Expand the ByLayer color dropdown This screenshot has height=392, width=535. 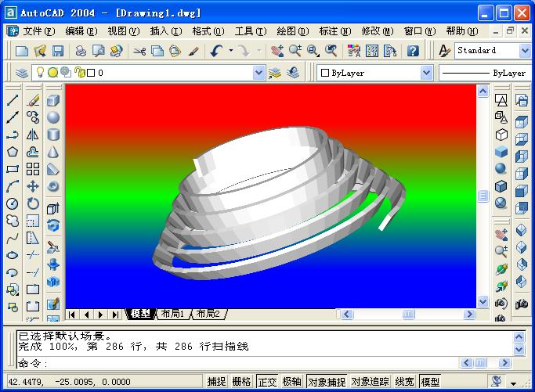click(426, 73)
